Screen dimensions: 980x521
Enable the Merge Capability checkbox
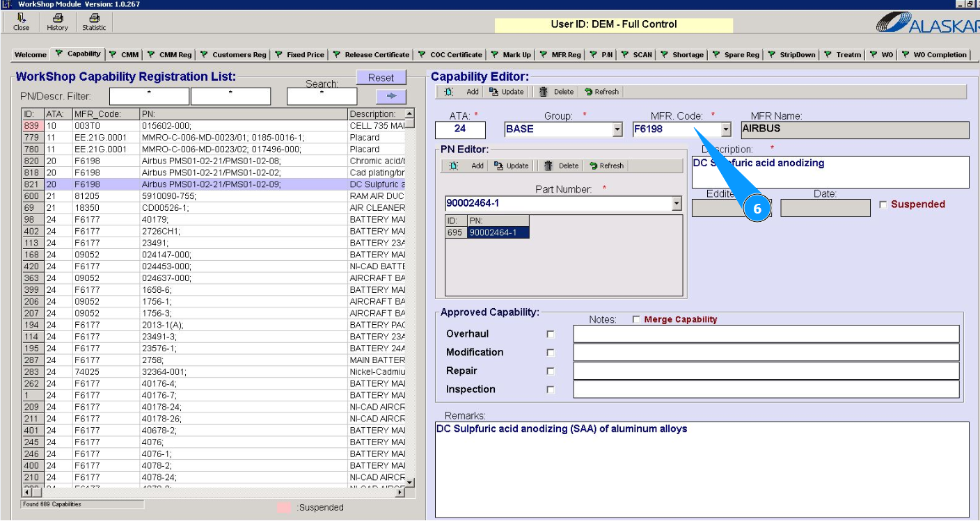click(636, 319)
